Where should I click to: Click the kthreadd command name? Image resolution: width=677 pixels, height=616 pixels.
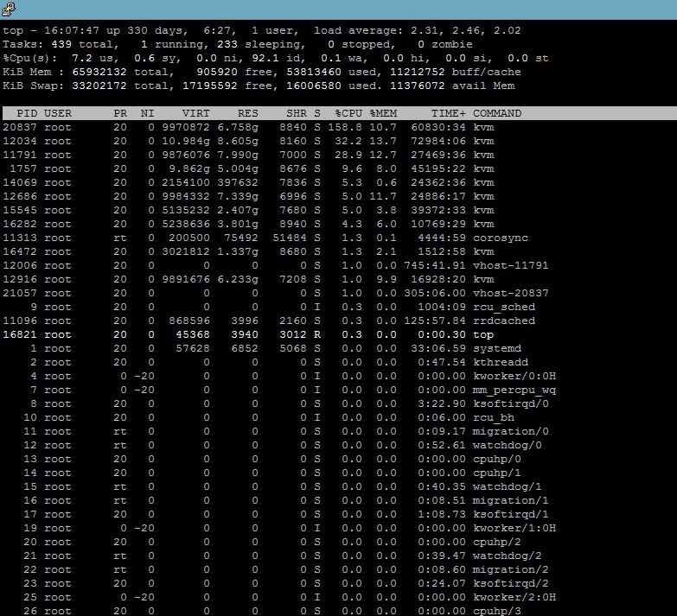501,362
